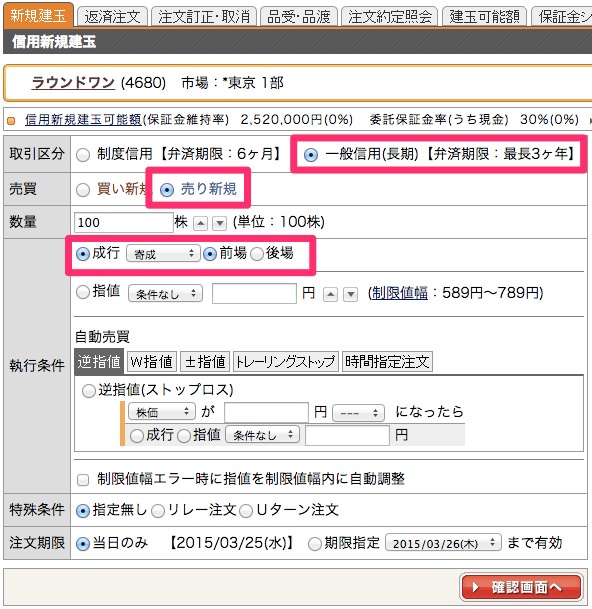Screen dimensions: 592x609
Task: Select 指値 limit order radio
Action: pyautogui.click(x=83, y=292)
